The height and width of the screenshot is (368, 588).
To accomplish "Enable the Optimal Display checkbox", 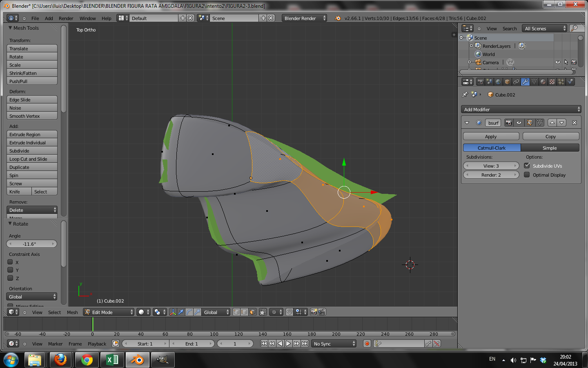I will pyautogui.click(x=527, y=175).
